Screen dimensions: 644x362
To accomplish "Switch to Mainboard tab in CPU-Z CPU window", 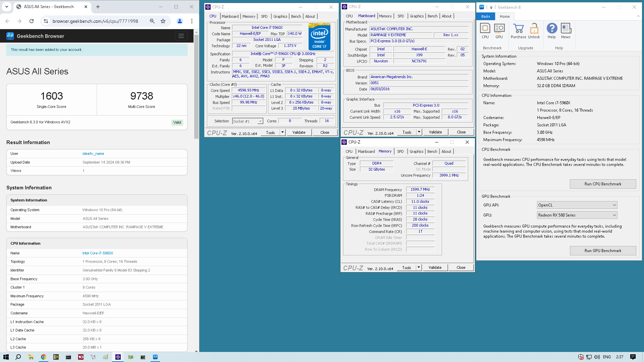I will tap(230, 16).
